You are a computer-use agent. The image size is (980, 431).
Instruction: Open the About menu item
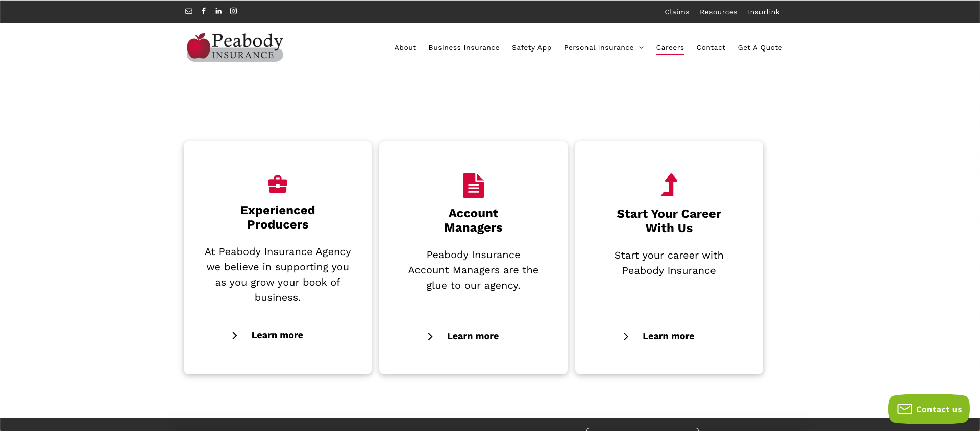click(x=405, y=48)
